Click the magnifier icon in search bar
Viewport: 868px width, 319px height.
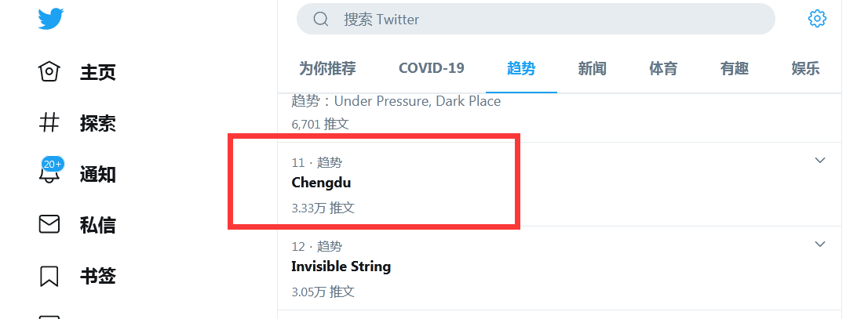(321, 20)
